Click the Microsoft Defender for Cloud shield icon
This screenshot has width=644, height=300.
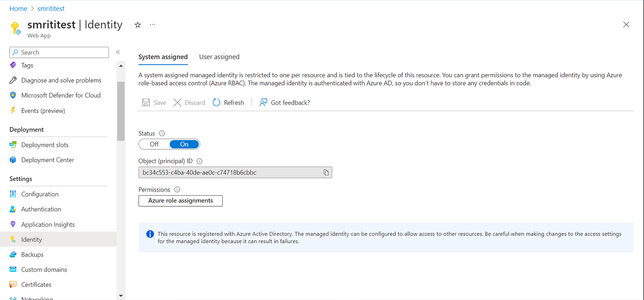pyautogui.click(x=13, y=96)
